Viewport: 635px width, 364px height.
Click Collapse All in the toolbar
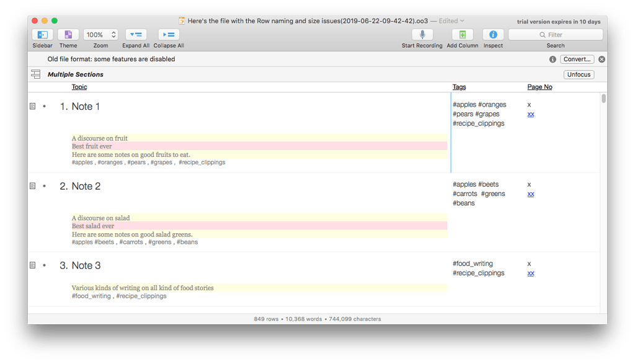click(168, 34)
